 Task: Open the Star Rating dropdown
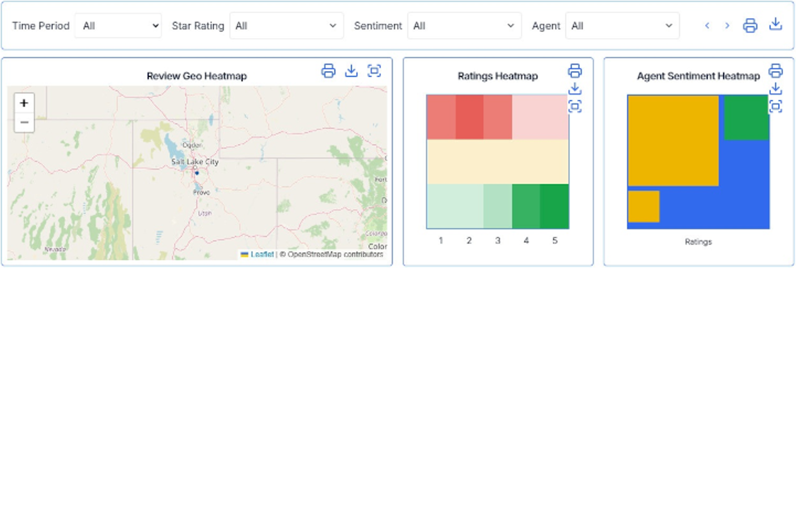click(x=286, y=26)
